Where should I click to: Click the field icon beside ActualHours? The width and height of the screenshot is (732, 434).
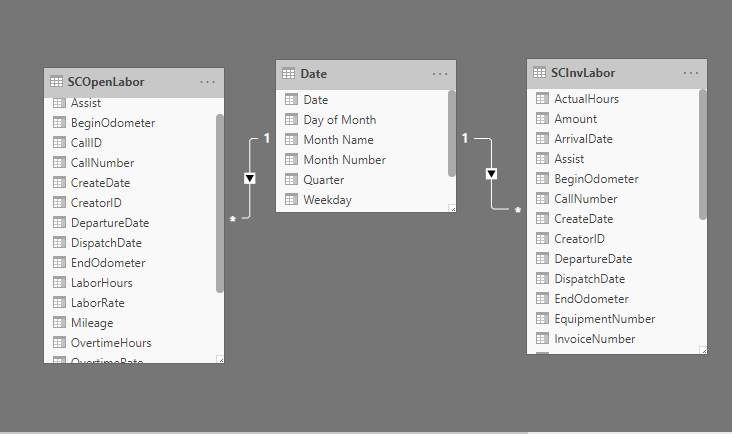pos(542,98)
